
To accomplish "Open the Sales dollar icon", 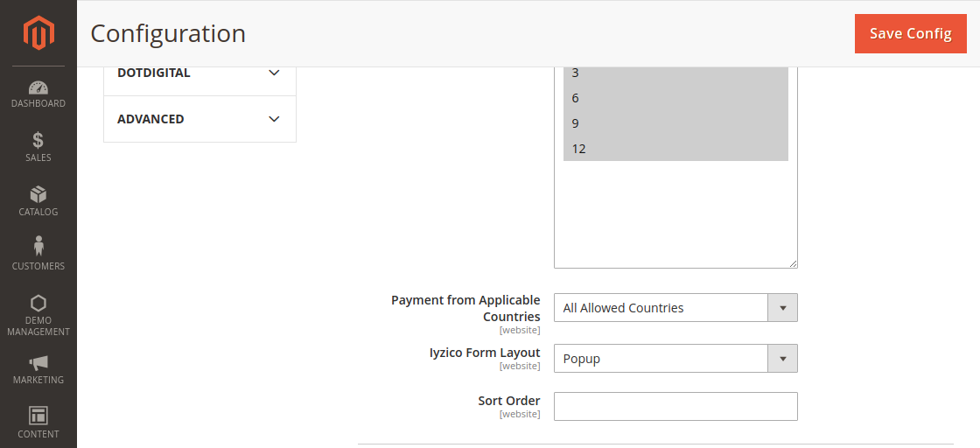I will (38, 141).
